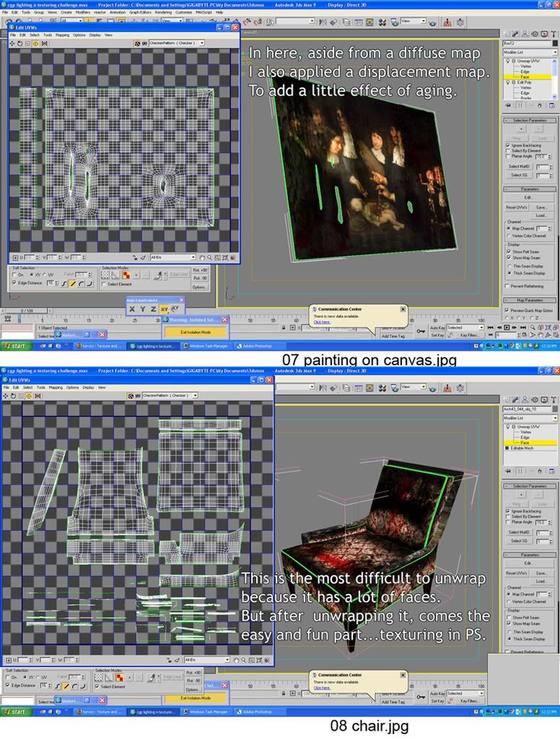
Task: Expand Edit Poly modifier in Box12 stack
Action: pos(513,82)
